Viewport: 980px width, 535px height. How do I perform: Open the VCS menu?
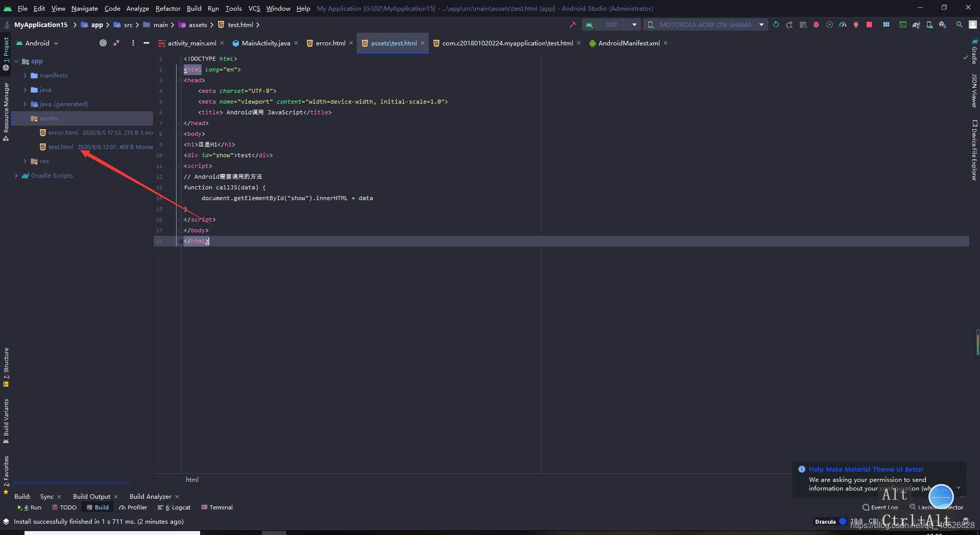point(254,8)
